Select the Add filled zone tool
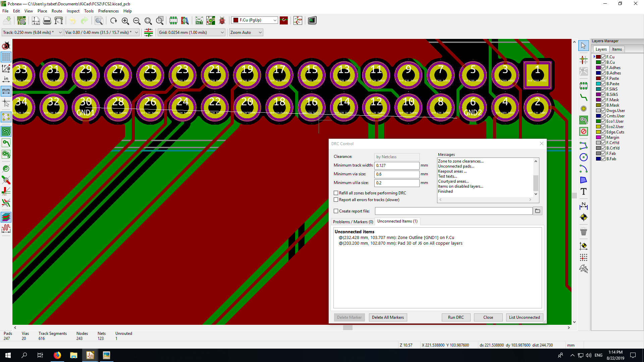The image size is (644, 362). click(x=583, y=120)
